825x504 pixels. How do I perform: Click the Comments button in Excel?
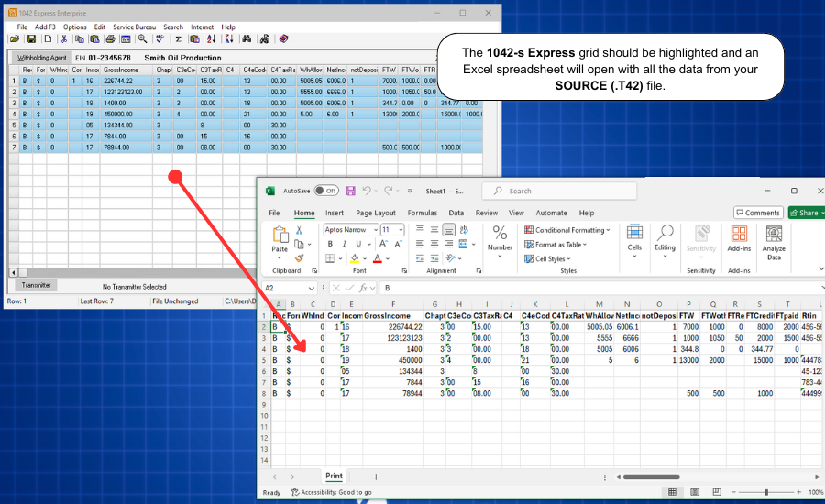pos(757,213)
